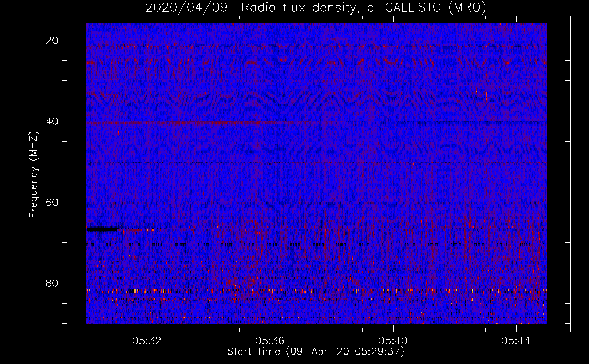Click the "Start Time (09-Apr-20 05:29:37)" label
Viewport: 589px width, 364px height.
point(316,352)
